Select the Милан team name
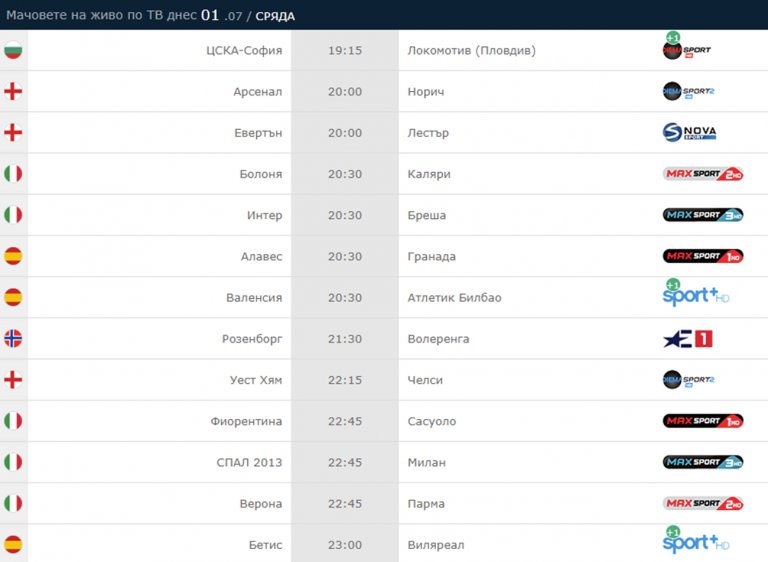The image size is (768, 562). point(427,463)
